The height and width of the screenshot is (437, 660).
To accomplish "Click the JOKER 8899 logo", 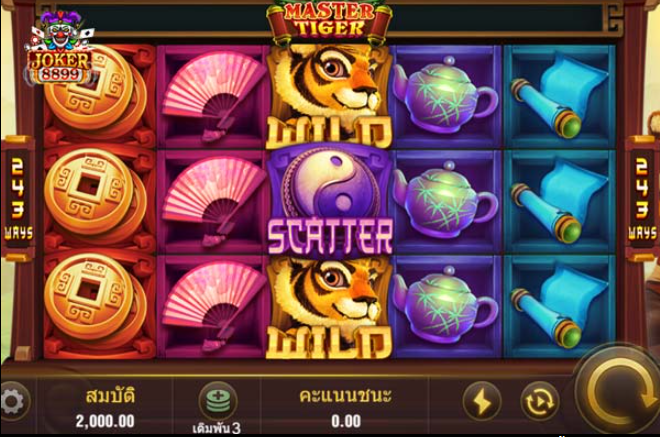I will pos(60,48).
